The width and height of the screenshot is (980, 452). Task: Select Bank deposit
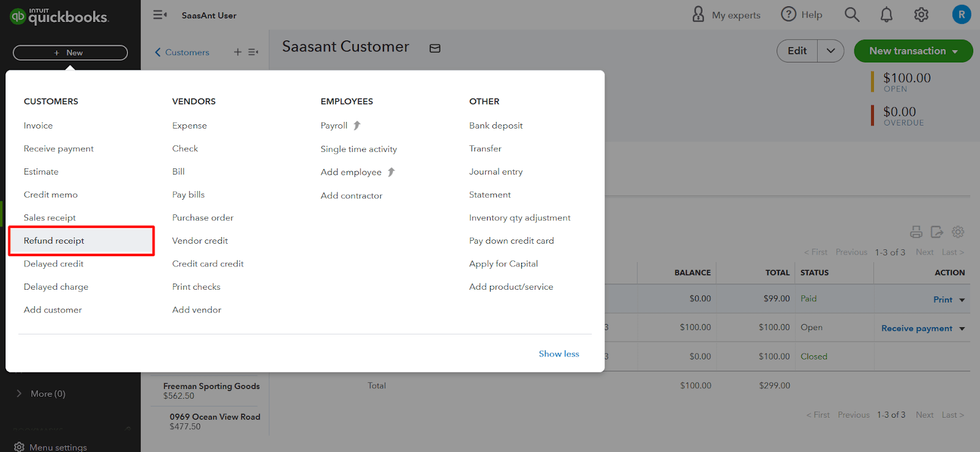tap(496, 126)
